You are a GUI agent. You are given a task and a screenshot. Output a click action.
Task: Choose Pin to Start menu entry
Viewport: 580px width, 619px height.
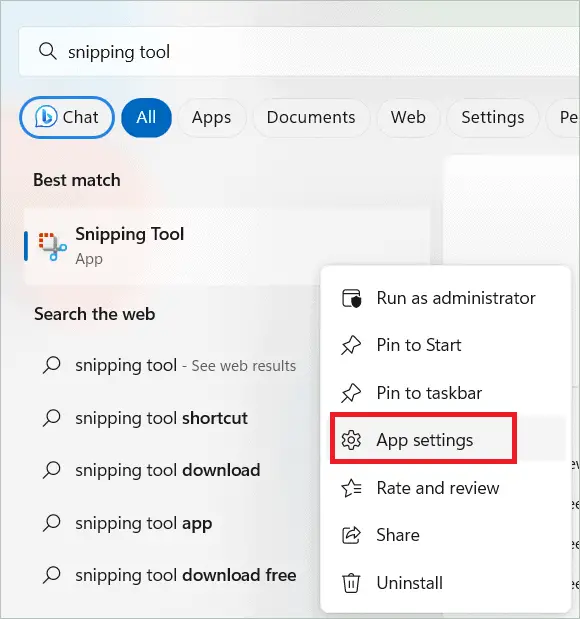[x=446, y=345]
